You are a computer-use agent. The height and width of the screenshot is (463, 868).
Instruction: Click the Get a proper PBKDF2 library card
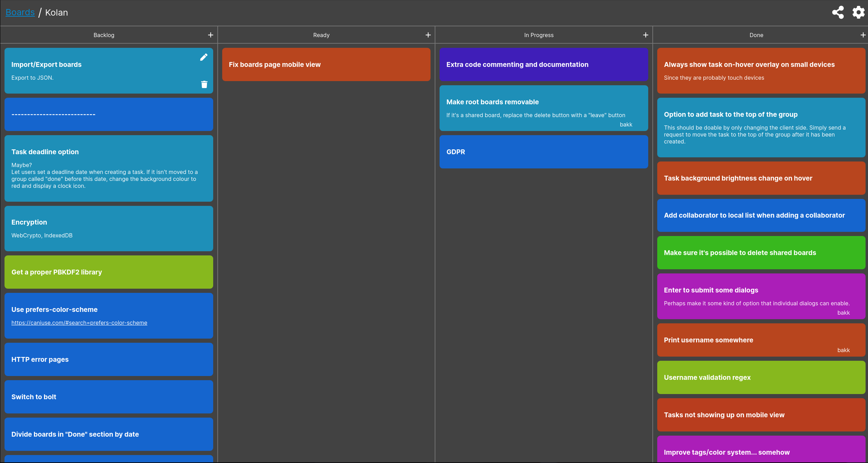[x=108, y=272]
